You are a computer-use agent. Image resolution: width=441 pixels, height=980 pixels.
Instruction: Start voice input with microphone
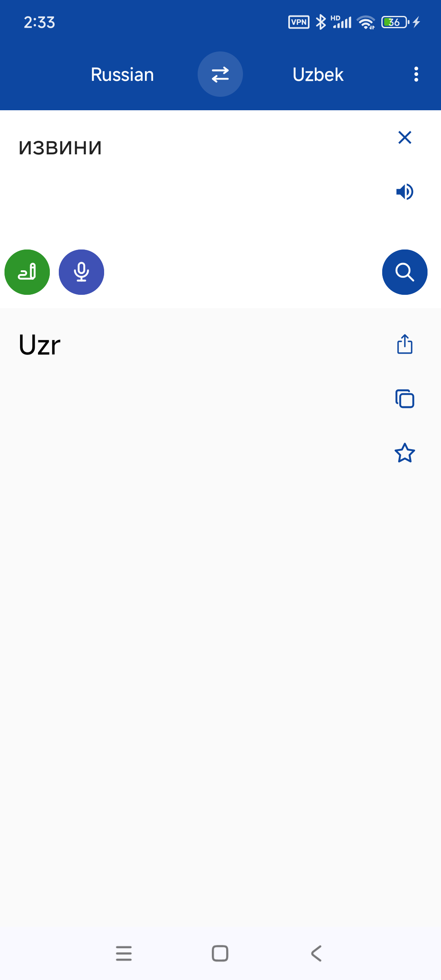(81, 272)
